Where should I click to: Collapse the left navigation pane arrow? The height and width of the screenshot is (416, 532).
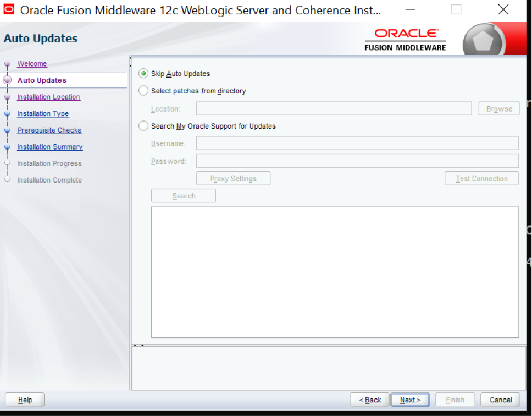(130, 61)
